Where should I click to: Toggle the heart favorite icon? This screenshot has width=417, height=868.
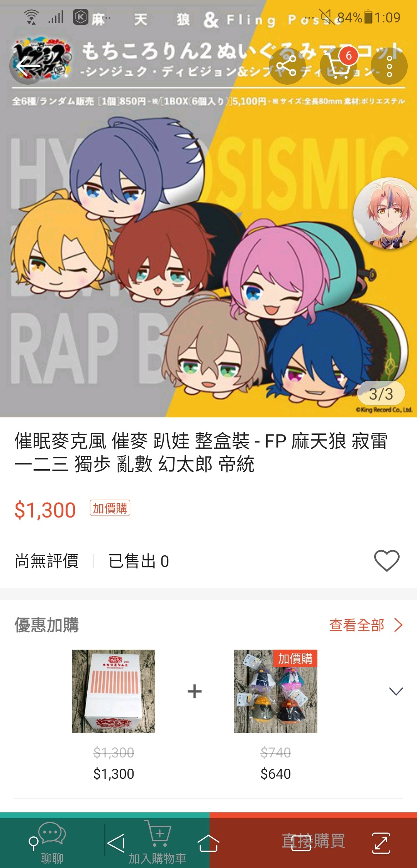tap(386, 560)
